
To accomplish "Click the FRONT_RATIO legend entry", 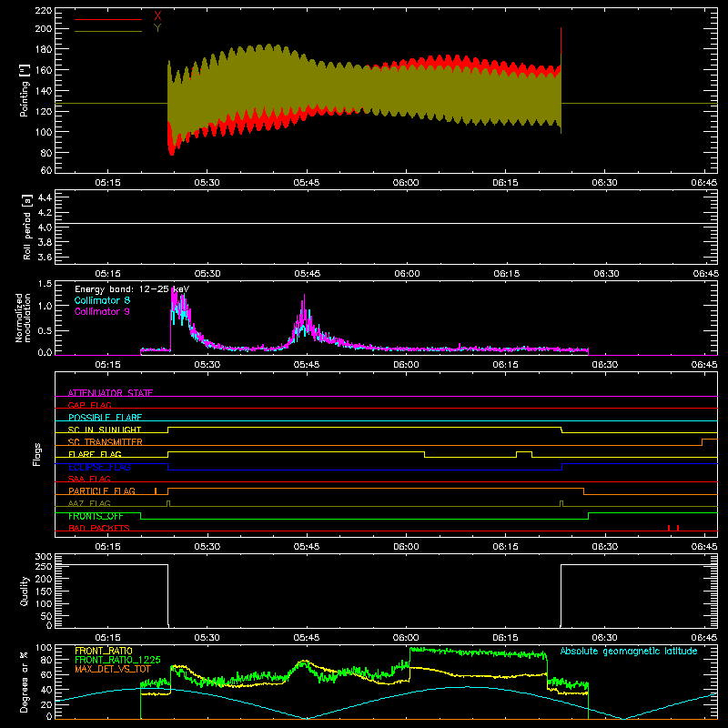I will pos(104,651).
